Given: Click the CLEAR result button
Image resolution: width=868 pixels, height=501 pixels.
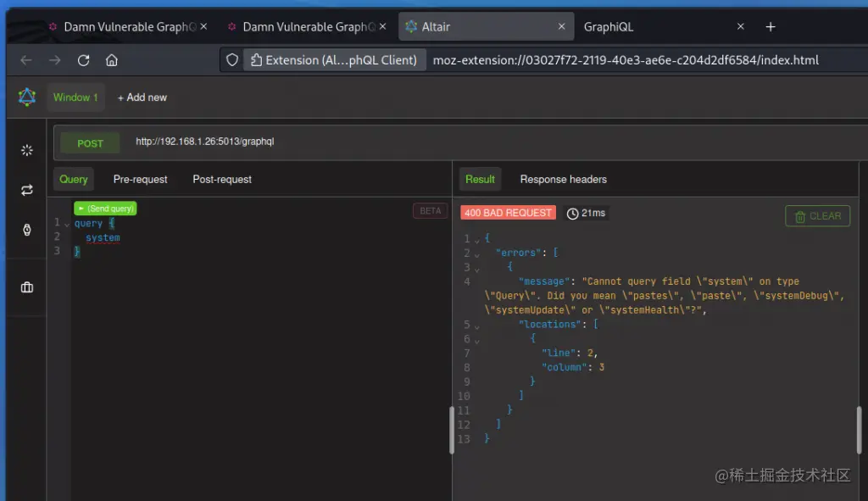Looking at the screenshot, I should [818, 216].
